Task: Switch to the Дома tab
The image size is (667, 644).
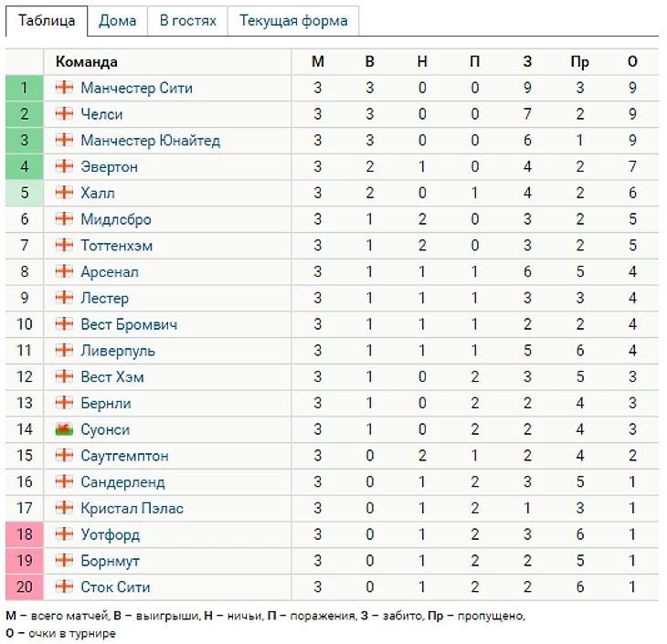Action: coord(118,21)
